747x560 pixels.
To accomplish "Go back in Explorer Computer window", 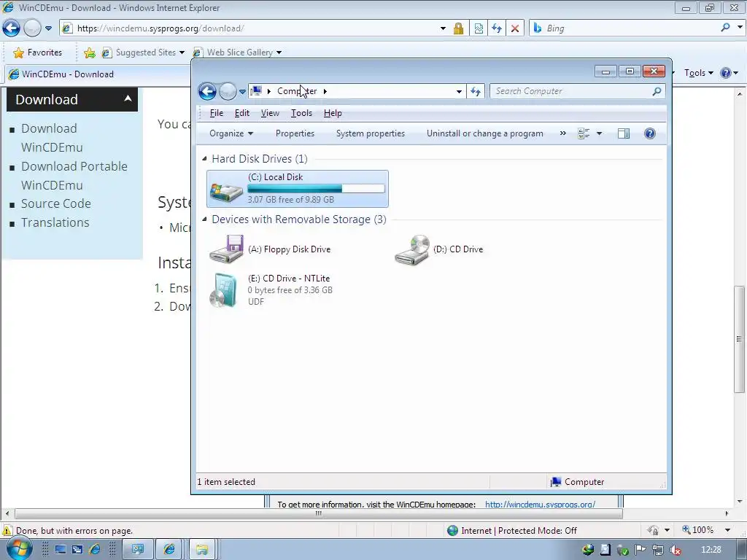I will point(207,91).
